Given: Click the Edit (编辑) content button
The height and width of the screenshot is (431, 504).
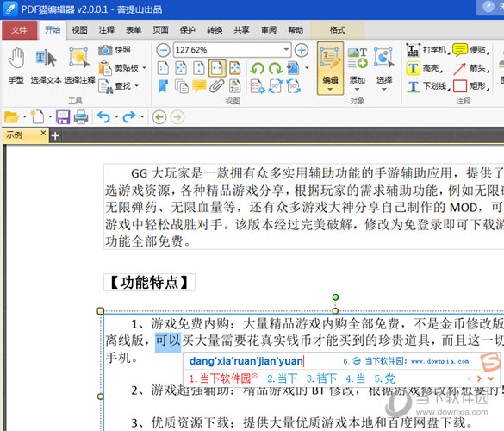Looking at the screenshot, I should click(331, 68).
